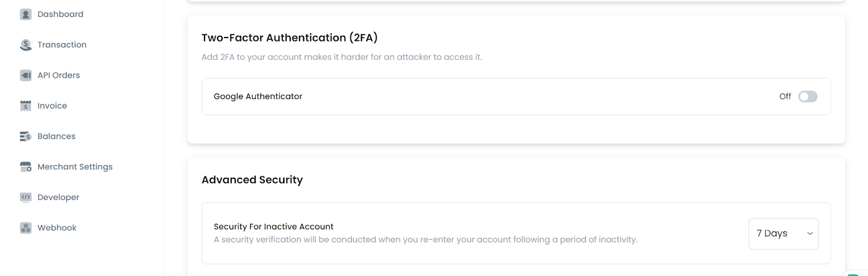Select the 'Transaction' text link in the sidebar
This screenshot has height=276, width=868.
(62, 45)
